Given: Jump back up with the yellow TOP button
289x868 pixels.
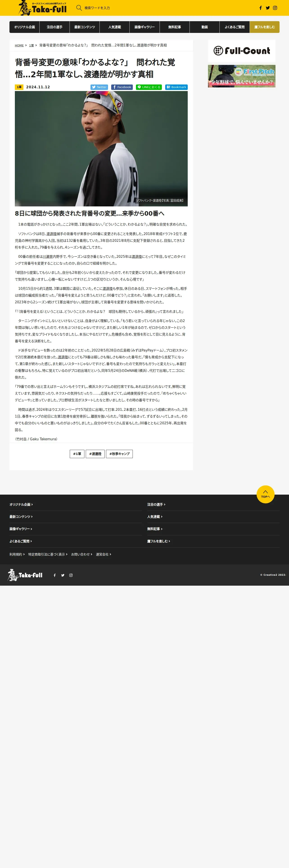Looking at the screenshot, I should (265, 494).
